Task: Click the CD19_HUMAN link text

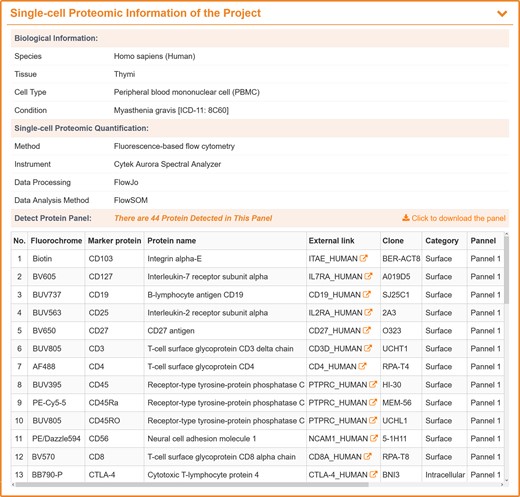Action: click(335, 295)
